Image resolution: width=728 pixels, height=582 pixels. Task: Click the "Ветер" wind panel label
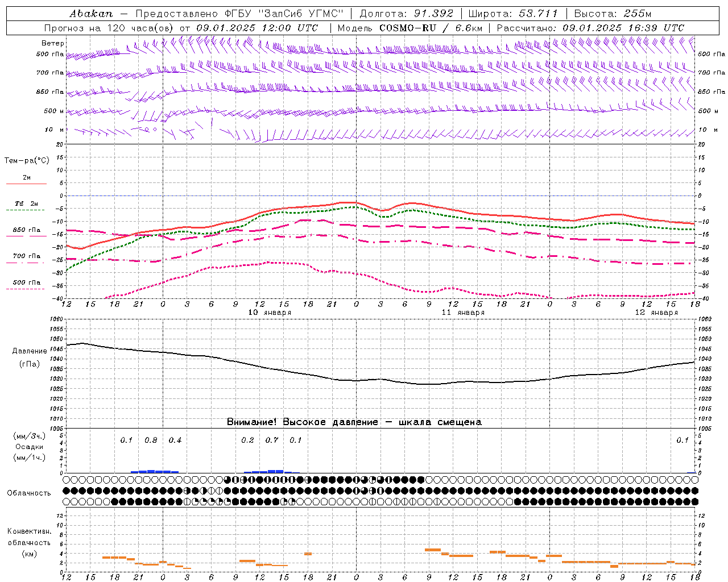click(x=53, y=43)
